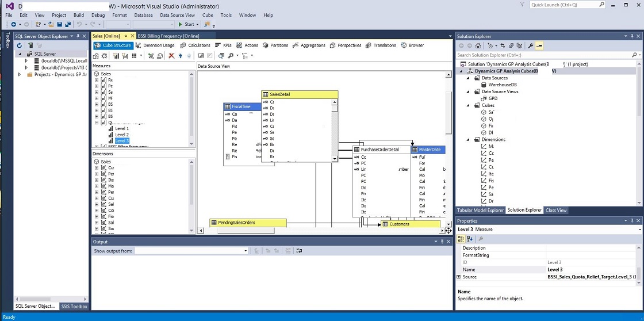644x321 pixels.
Task: Click the red Delete icon in cube toolbar
Action: (171, 56)
